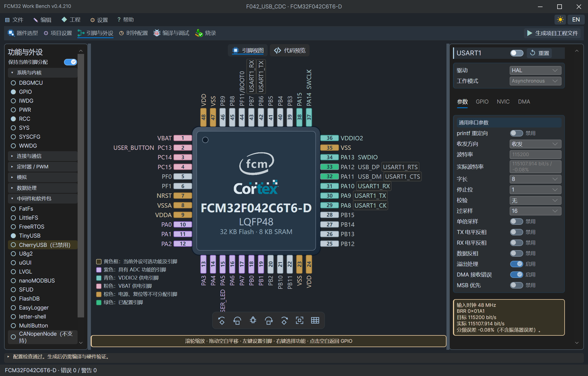
Task: Open the 字长 dropdown
Action: [x=535, y=179]
